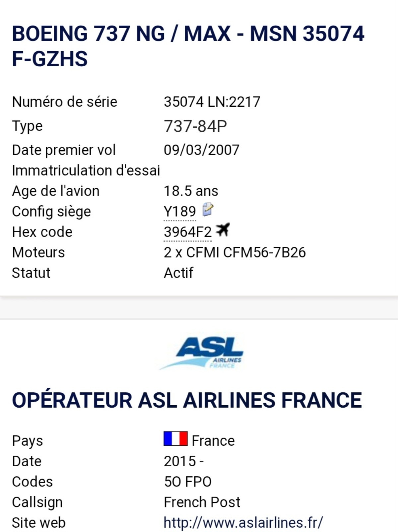Click the Actif status value
398x532 pixels.
[x=178, y=273]
